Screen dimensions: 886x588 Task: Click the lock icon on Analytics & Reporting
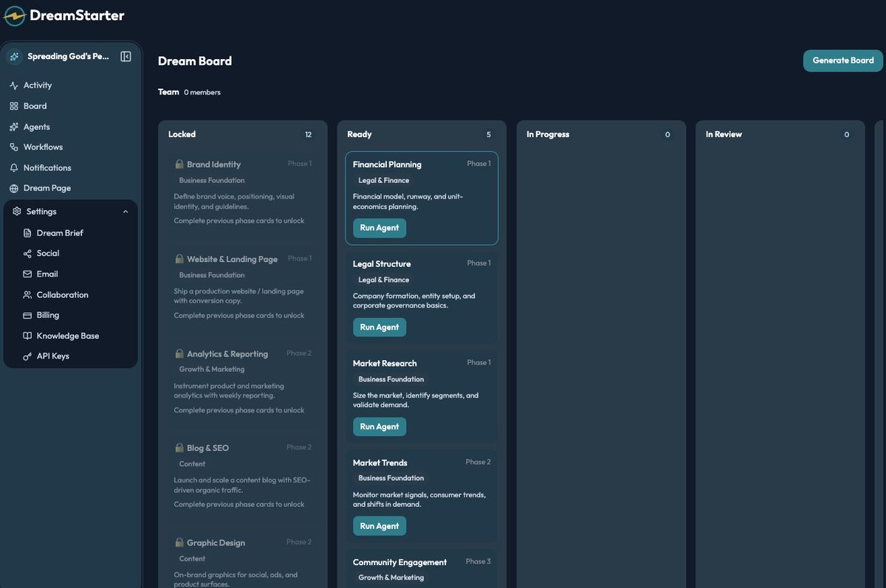[x=179, y=353]
